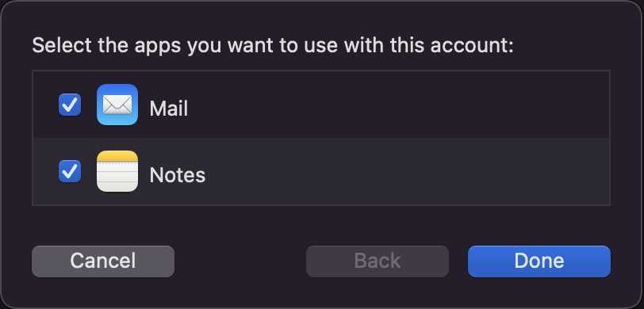
Task: Disable Mail for this account
Action: click(x=70, y=105)
